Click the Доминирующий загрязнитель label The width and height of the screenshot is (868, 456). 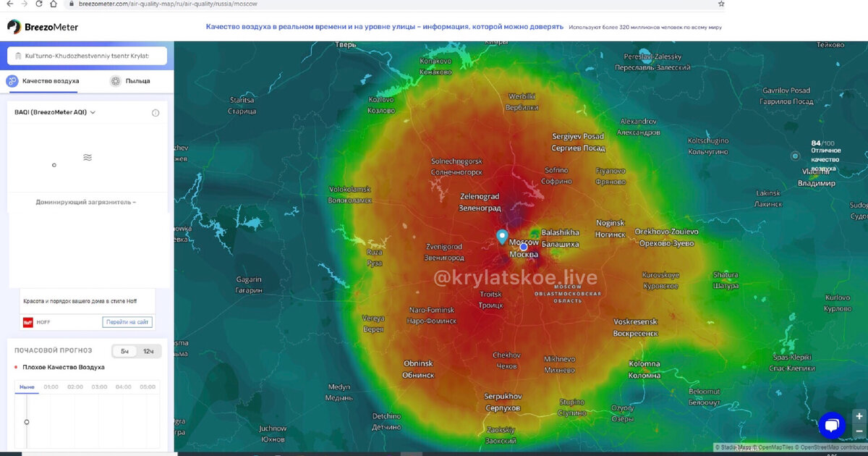[86, 202]
